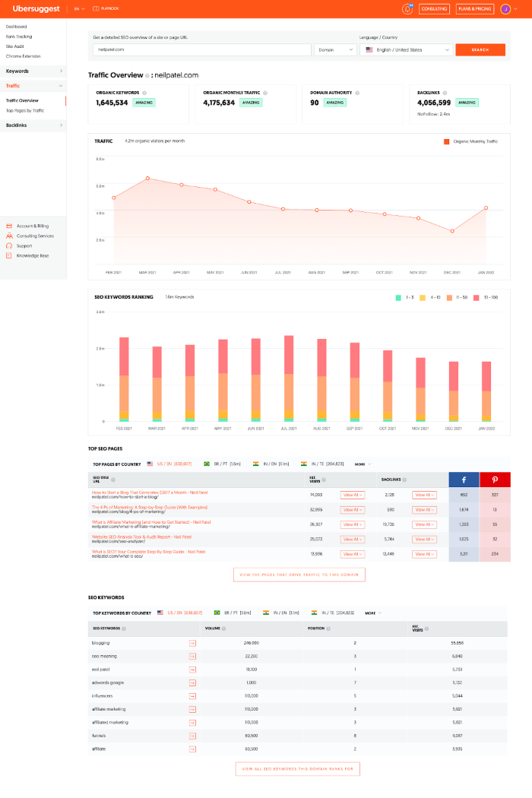Open How to Start a Blog page link
The height and width of the screenshot is (798, 532).
150,492
